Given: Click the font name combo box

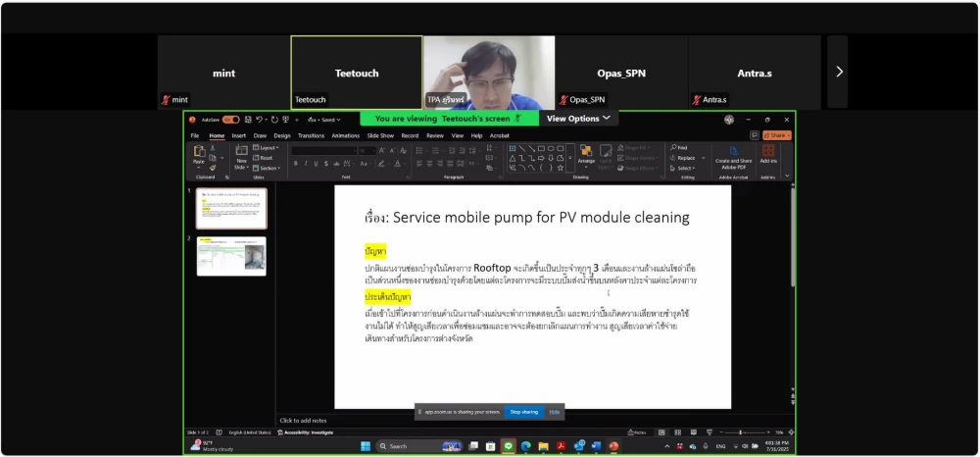Looking at the screenshot, I should (x=323, y=151).
